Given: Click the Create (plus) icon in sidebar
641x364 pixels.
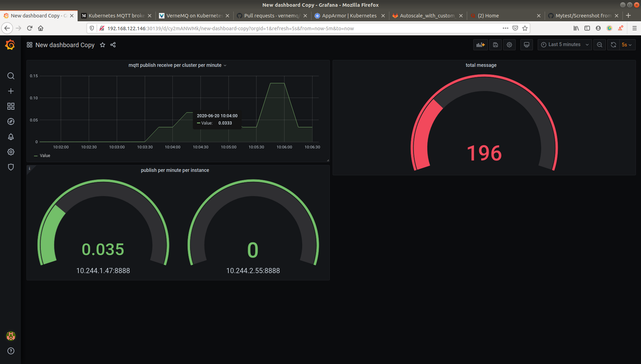Looking at the screenshot, I should pos(11,91).
